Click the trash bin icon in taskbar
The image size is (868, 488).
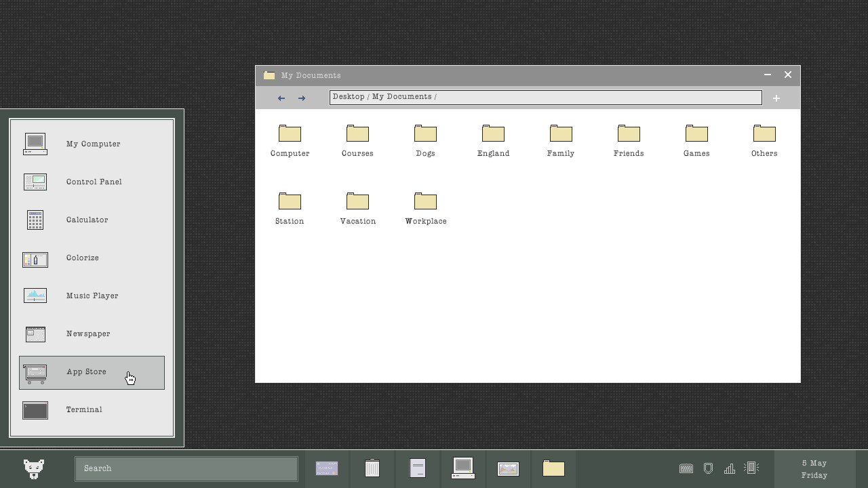pos(372,468)
